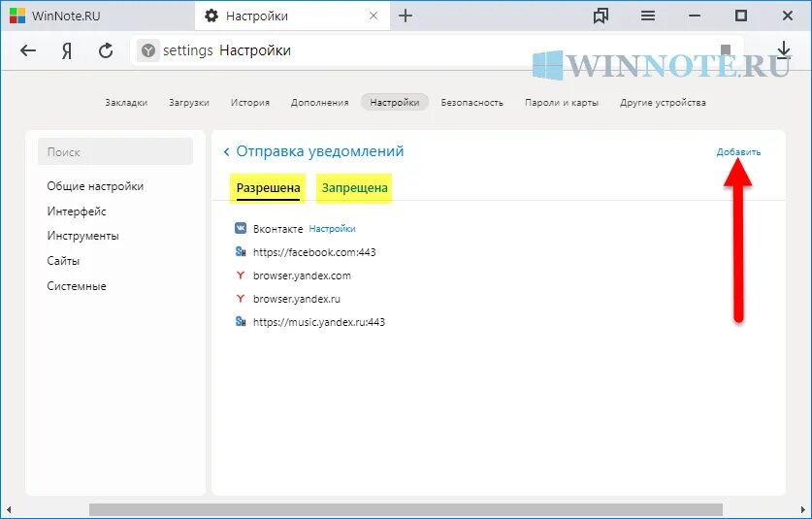The height and width of the screenshot is (519, 812).
Task: Click the right scroll arrow at bottom
Action: pos(803,509)
